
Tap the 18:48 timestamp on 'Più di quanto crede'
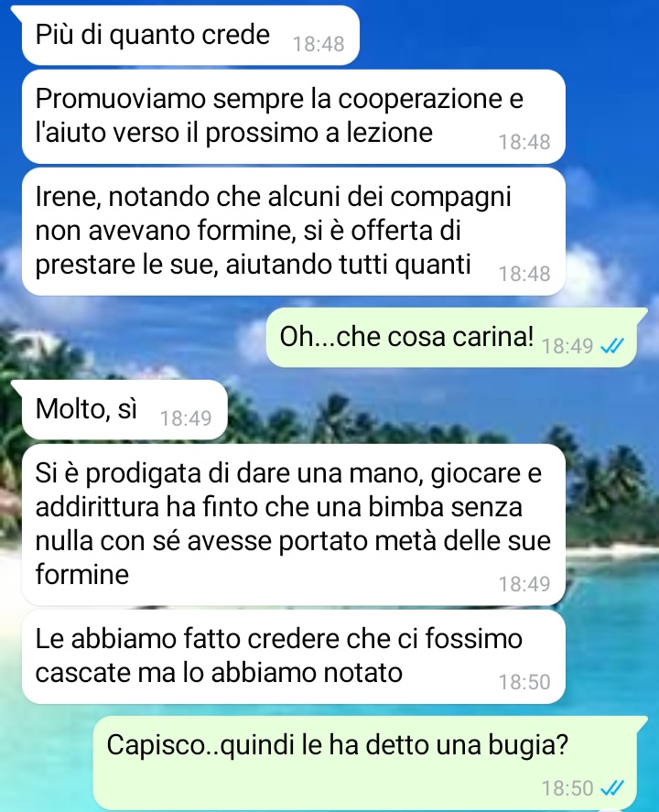click(x=319, y=45)
